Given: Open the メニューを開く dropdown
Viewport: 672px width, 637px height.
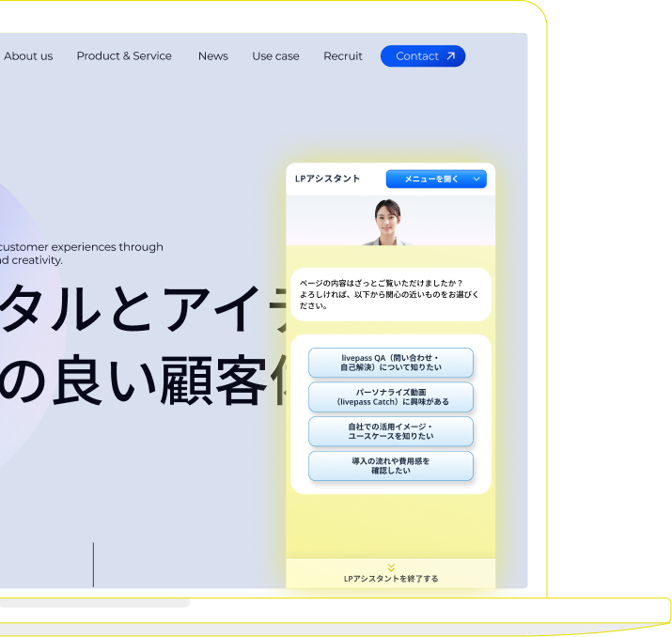Looking at the screenshot, I should click(436, 179).
